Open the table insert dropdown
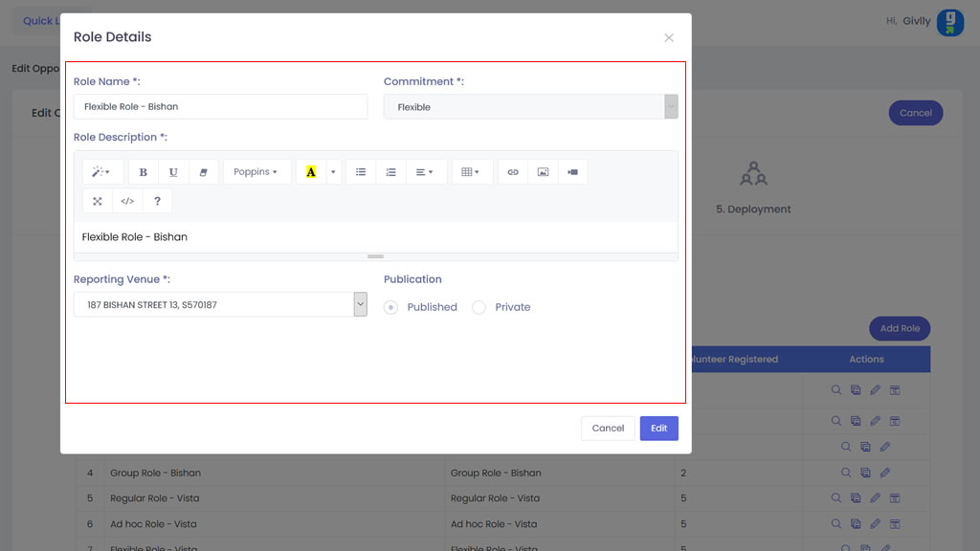The width and height of the screenshot is (980, 551). coord(471,172)
